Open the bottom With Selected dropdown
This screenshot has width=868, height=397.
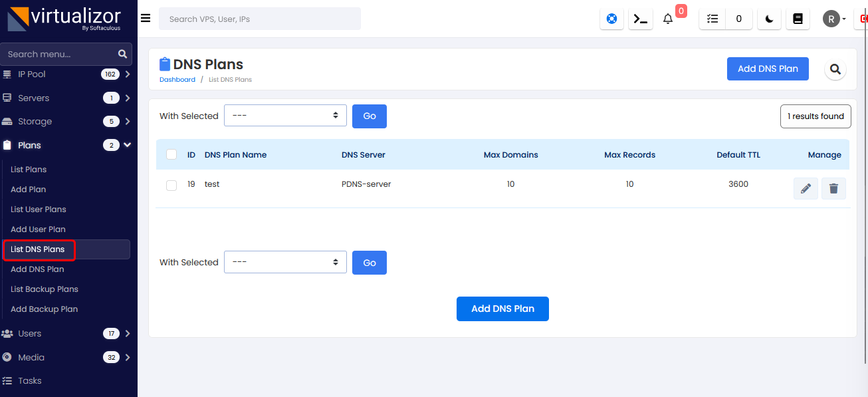(x=285, y=262)
